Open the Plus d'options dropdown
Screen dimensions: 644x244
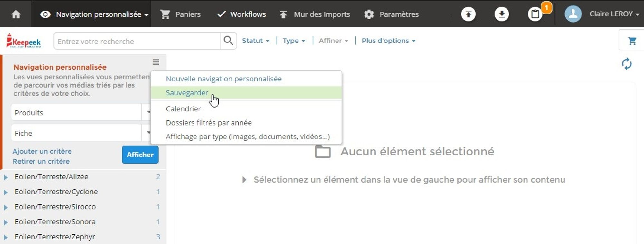click(388, 41)
